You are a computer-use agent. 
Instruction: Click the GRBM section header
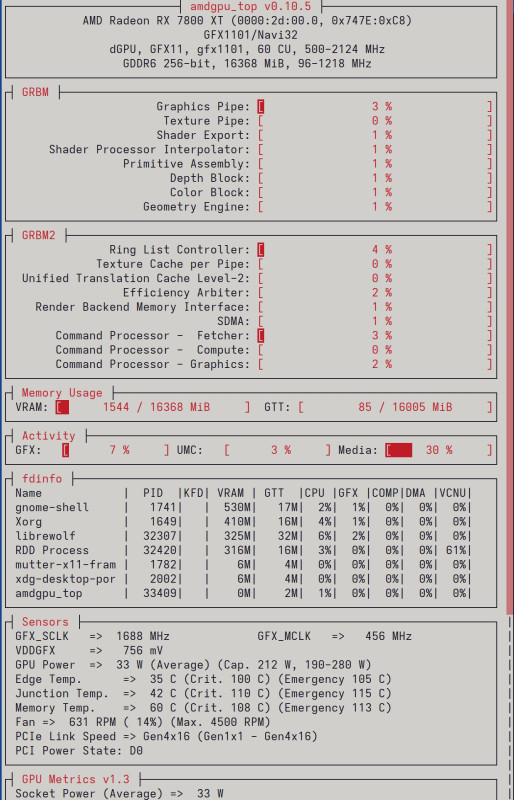35,92
